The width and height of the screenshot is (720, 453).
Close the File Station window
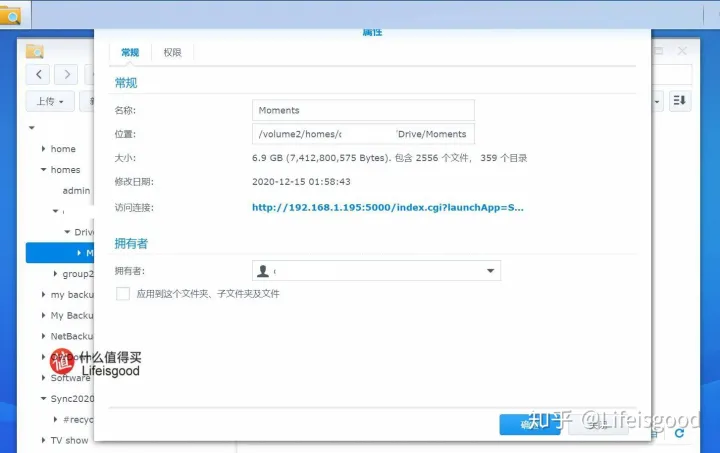click(682, 51)
